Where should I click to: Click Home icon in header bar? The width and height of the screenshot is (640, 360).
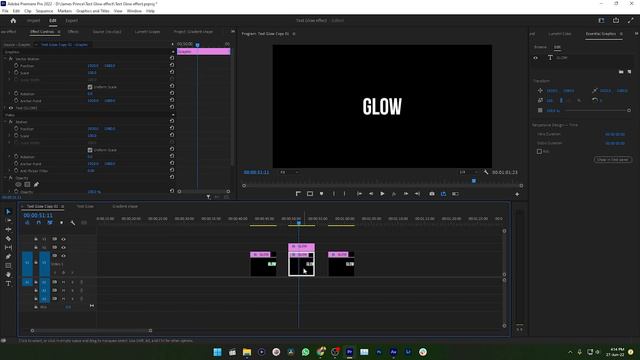13,20
